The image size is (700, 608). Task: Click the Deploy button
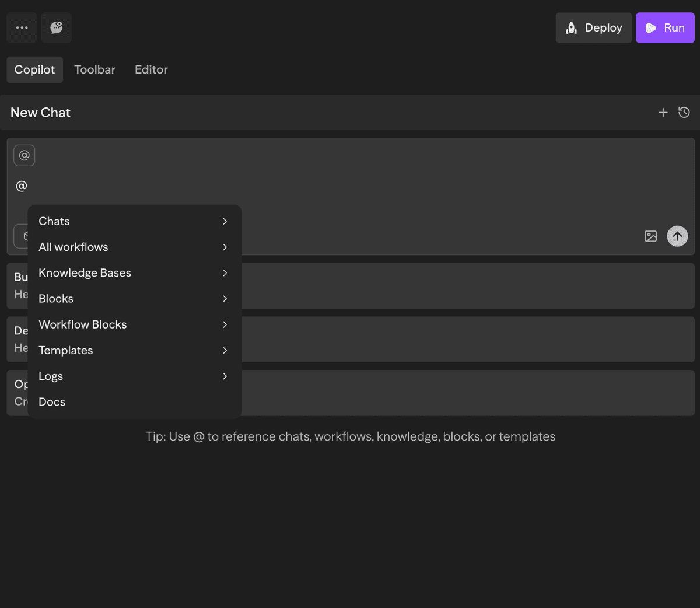(x=593, y=27)
